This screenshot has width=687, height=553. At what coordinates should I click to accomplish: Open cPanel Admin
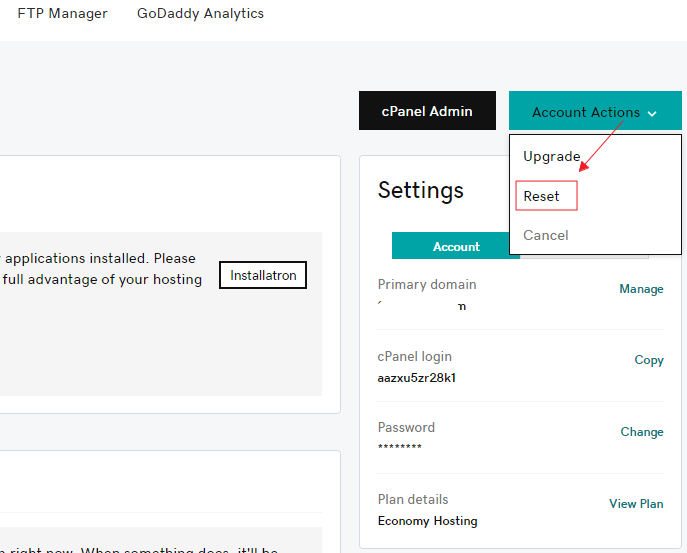click(x=427, y=111)
